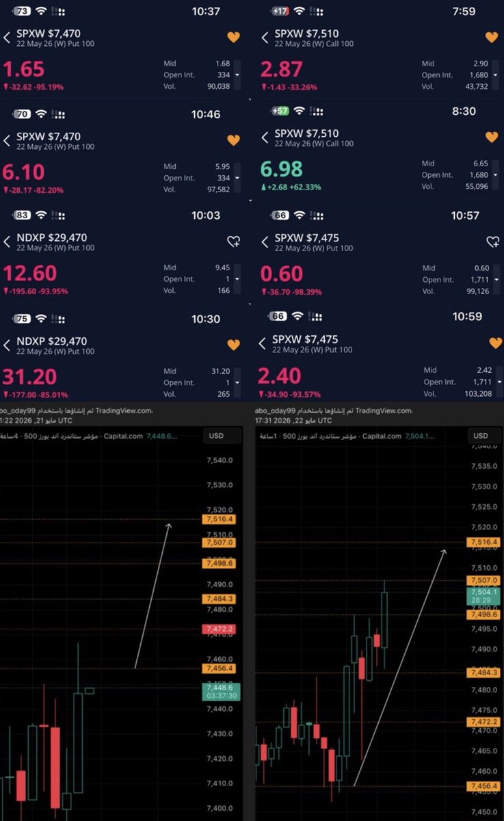Unfavorite the NDXP $29,470 put at 10:30

pyautogui.click(x=233, y=345)
